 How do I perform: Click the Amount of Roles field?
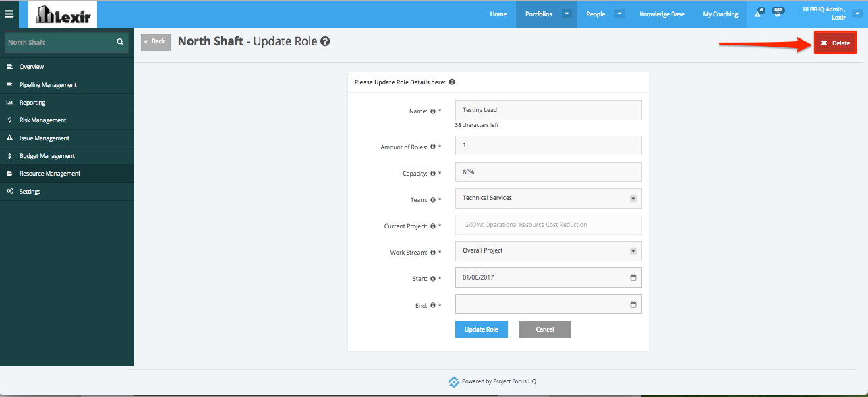click(548, 145)
